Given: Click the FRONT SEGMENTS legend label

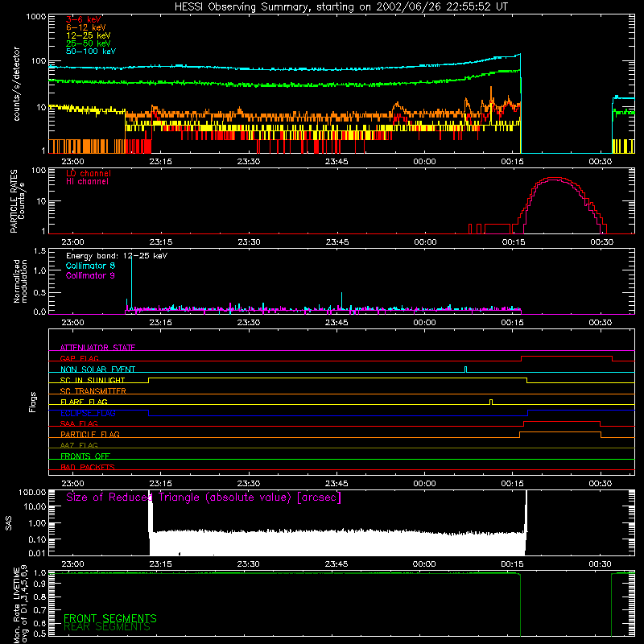Looking at the screenshot, I should pos(110,618).
